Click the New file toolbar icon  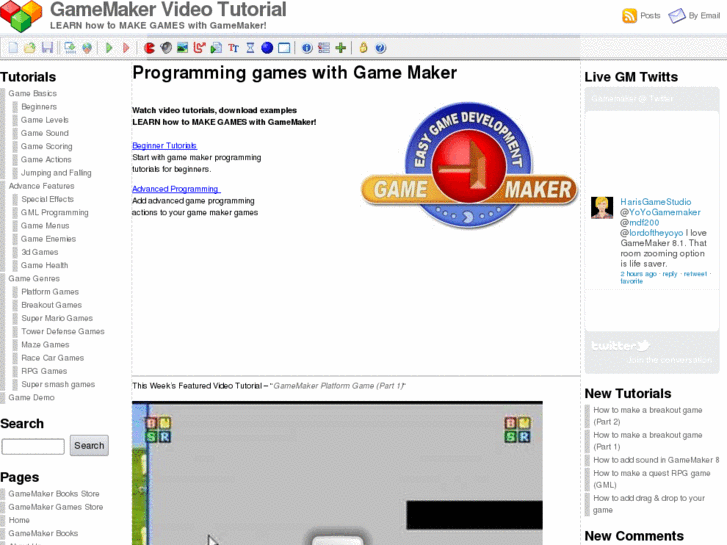coord(13,48)
